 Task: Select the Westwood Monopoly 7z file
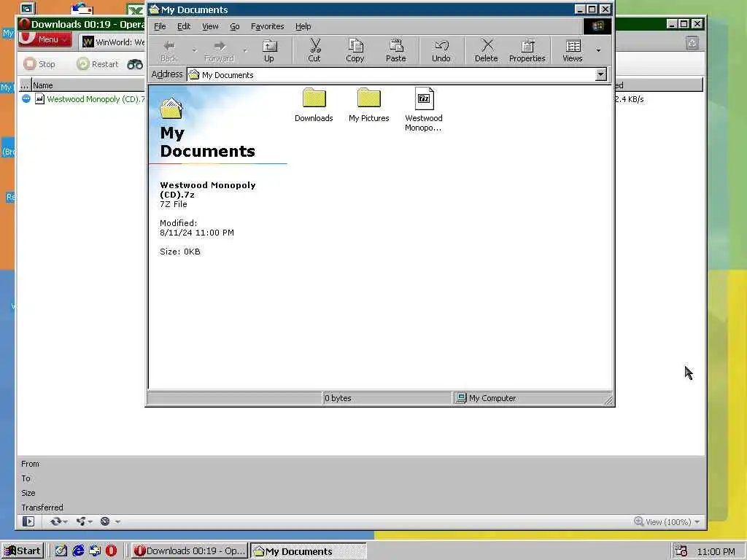(424, 109)
